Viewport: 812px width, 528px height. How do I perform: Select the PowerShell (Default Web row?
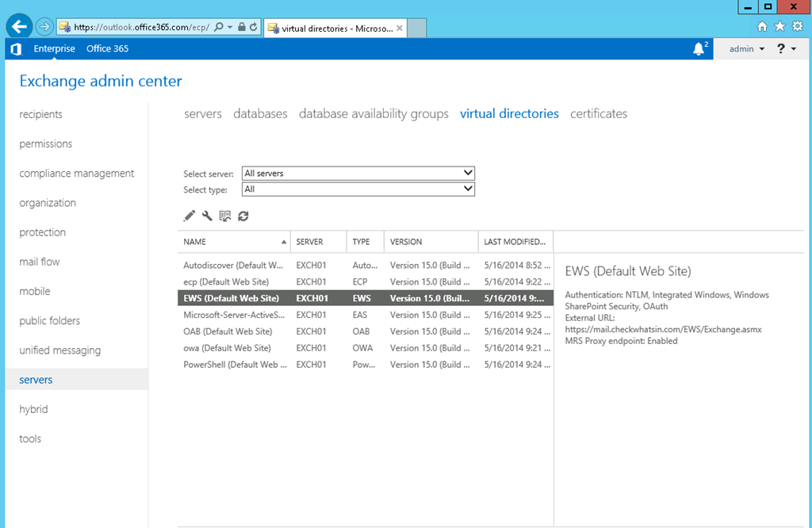[366, 365]
